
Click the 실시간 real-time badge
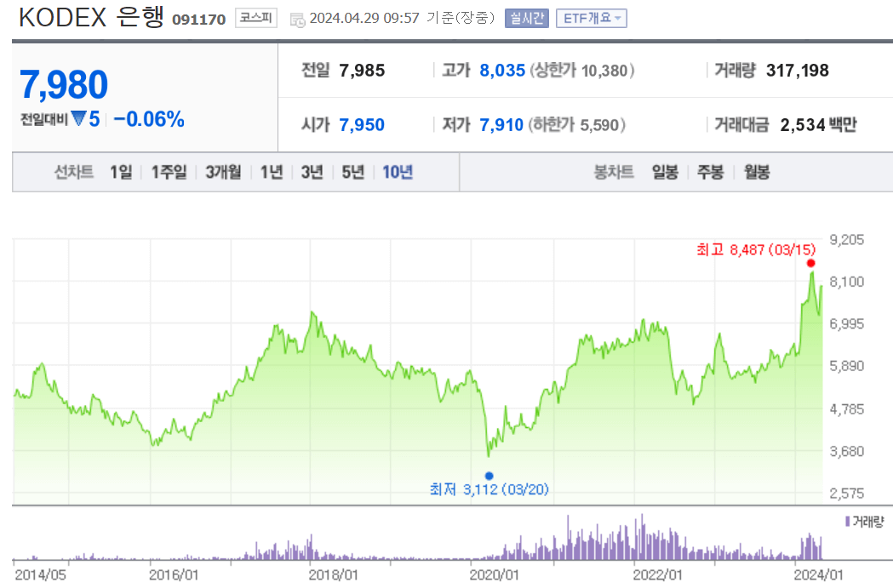[527, 18]
